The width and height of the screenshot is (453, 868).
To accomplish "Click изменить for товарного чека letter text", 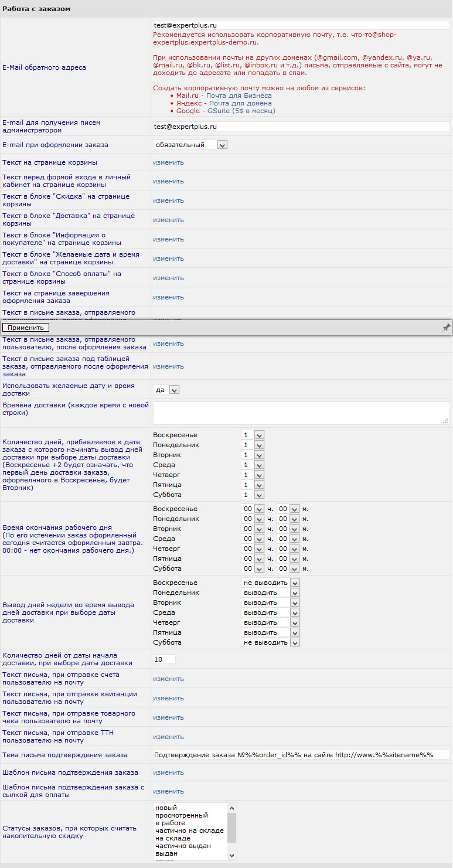I will point(168,717).
